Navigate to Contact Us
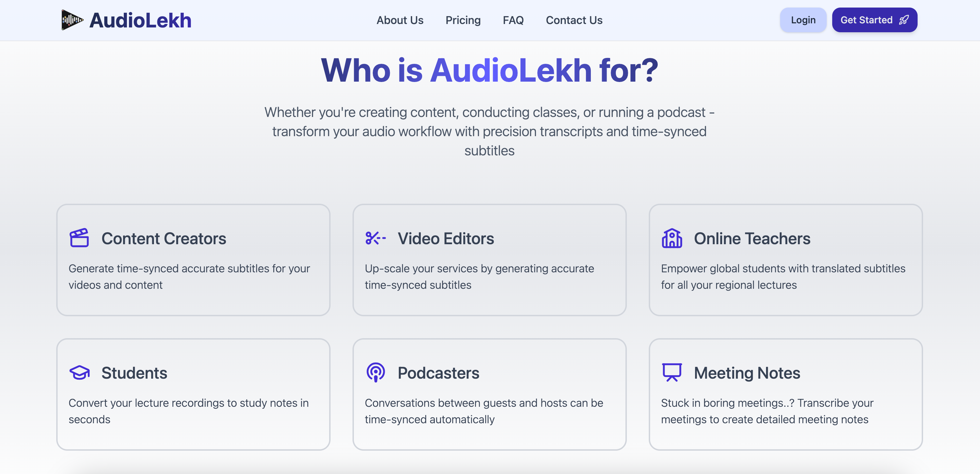 [x=574, y=20]
